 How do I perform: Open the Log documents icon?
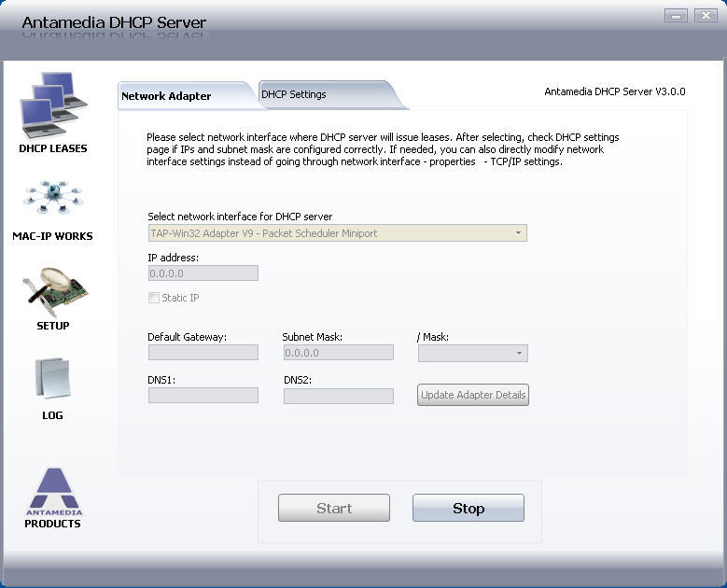52,378
